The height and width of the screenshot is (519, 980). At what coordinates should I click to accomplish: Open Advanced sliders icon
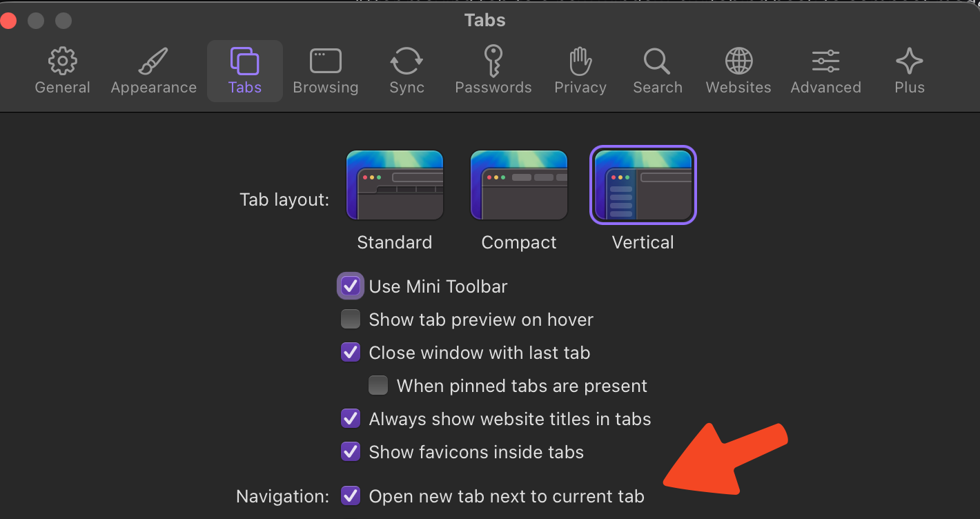coord(825,62)
